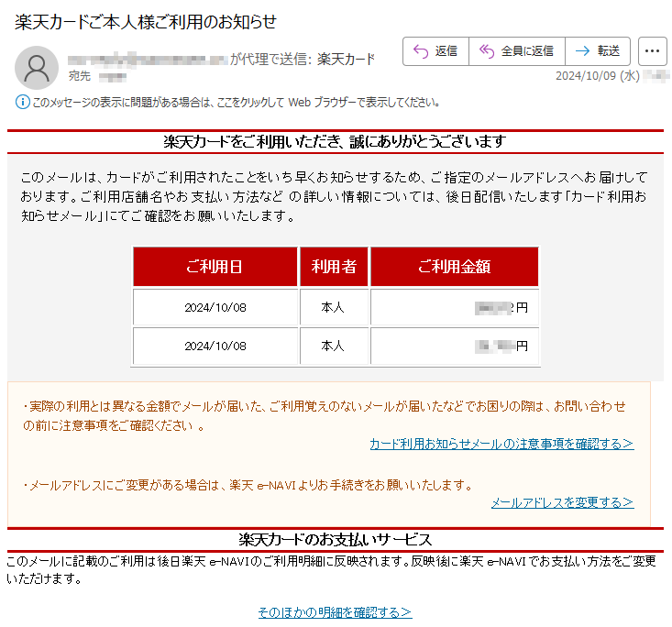
Task: Click the received date 2024/10/09 (水)
Action: [x=598, y=76]
